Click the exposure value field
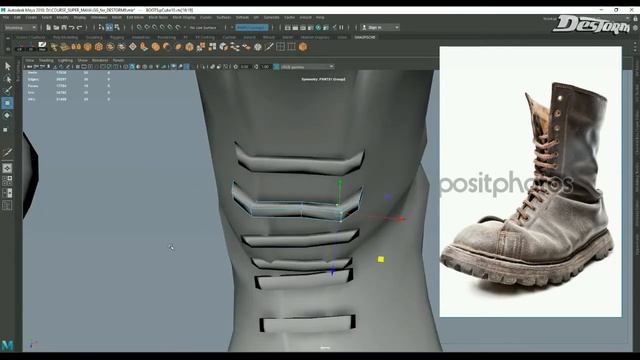The height and width of the screenshot is (360, 640). [x=244, y=67]
